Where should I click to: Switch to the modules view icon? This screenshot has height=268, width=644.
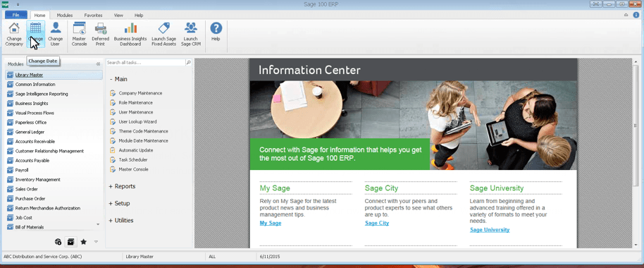(71, 242)
